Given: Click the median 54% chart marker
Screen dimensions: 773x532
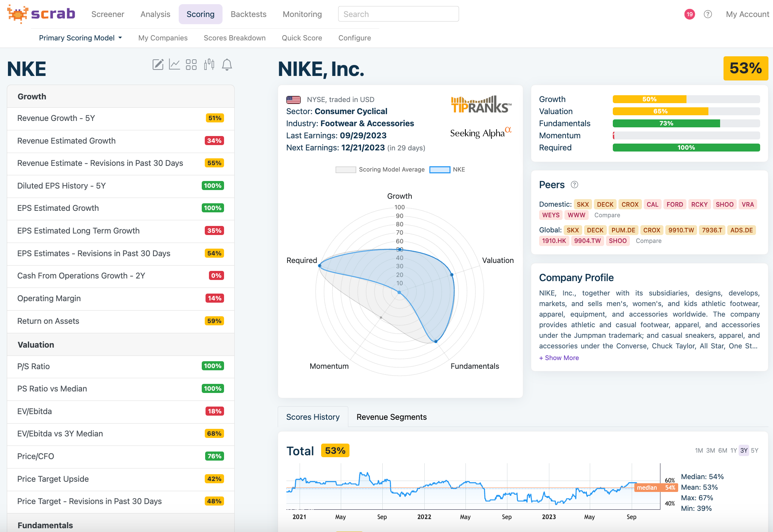Looking at the screenshot, I should 656,487.
